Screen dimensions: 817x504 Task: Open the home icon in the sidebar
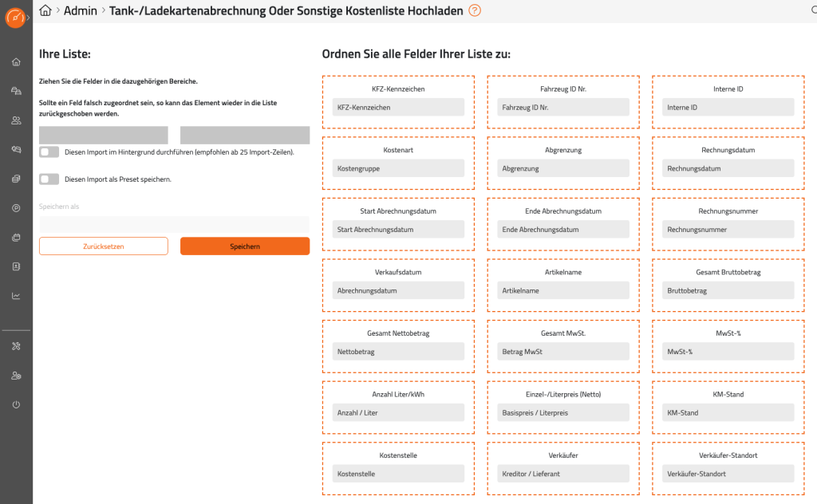point(16,62)
